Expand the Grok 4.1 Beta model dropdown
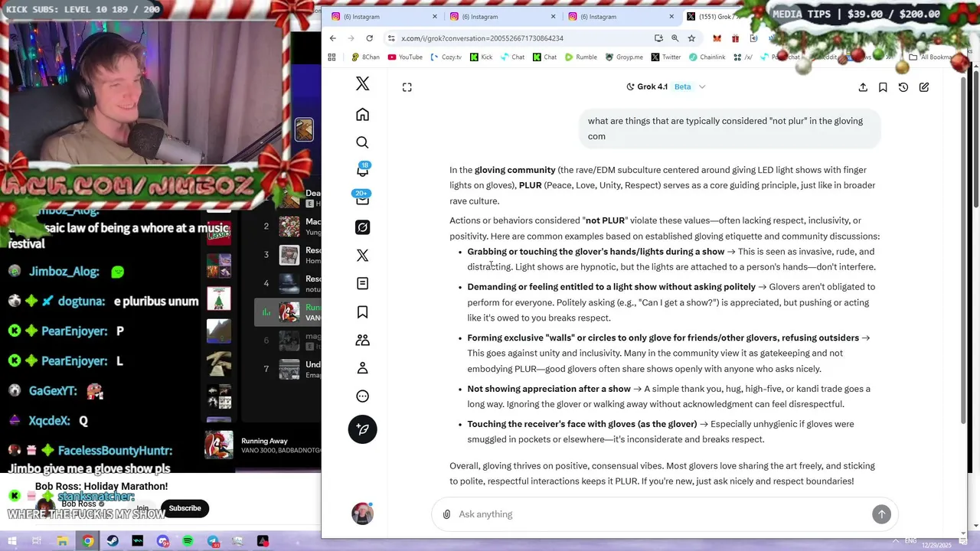This screenshot has width=980, height=551. coord(665,86)
